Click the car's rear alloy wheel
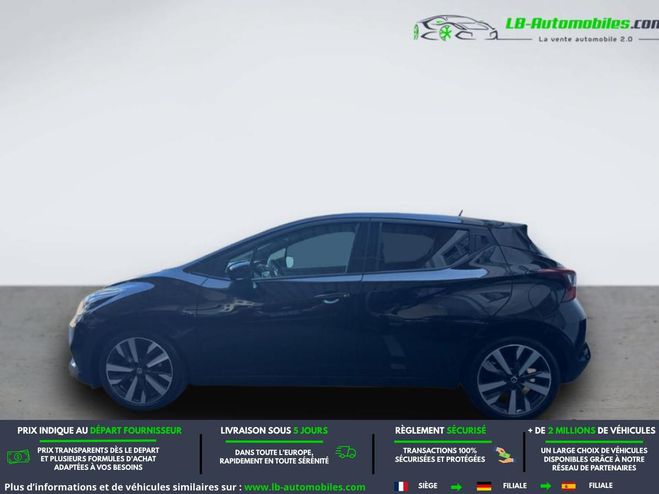The image size is (659, 494). pyautogui.click(x=514, y=380)
